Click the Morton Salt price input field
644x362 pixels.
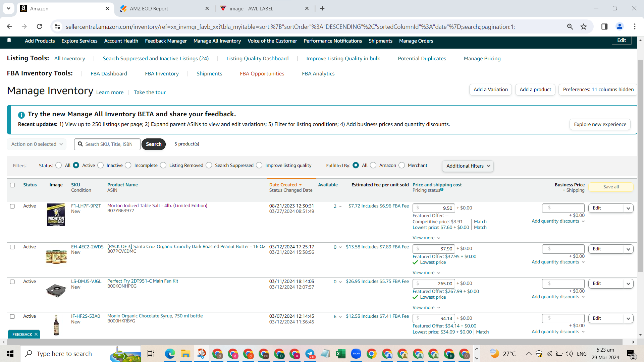(434, 208)
